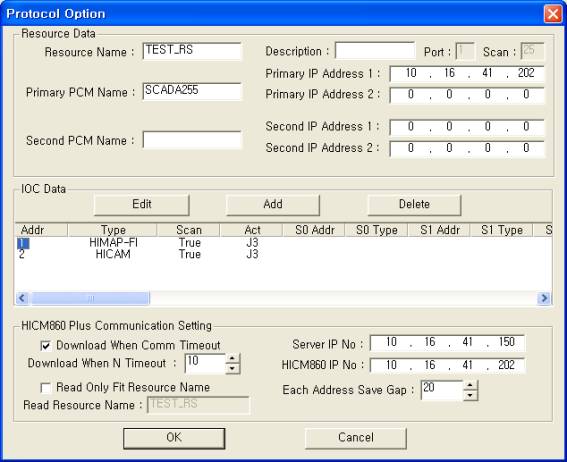Toggle Download When Comm Timeout checkbox
567x462 pixels.
point(46,346)
